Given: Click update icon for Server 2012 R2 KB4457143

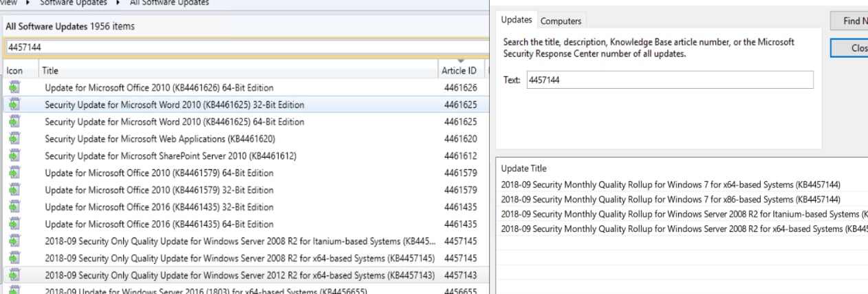Looking at the screenshot, I should pyautogui.click(x=14, y=275).
